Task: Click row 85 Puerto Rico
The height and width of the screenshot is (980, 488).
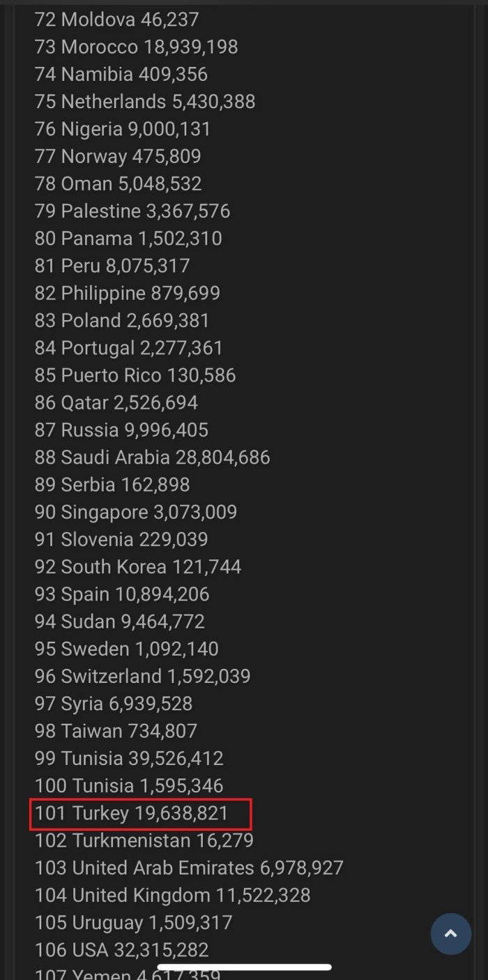Action: pos(135,375)
